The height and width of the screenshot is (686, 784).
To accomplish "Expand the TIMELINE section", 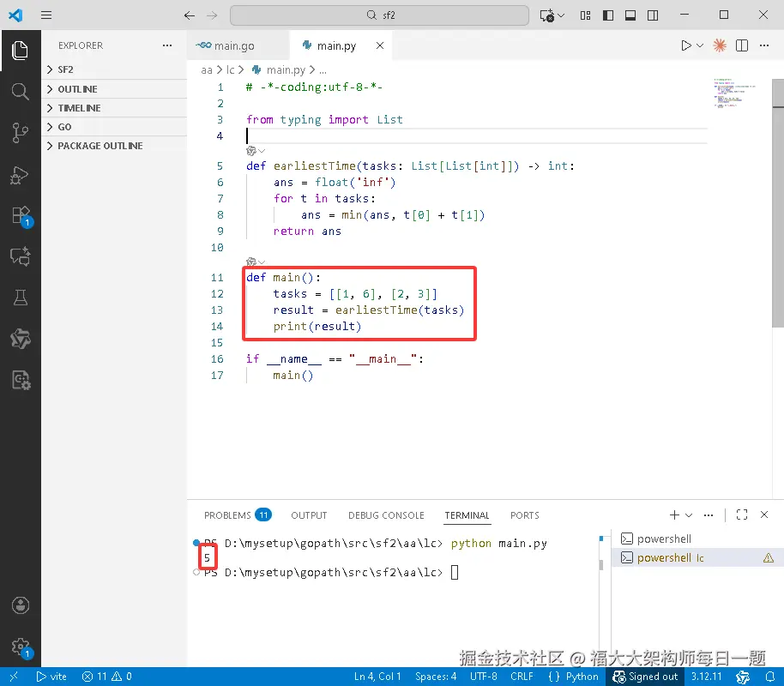I will pos(115,108).
